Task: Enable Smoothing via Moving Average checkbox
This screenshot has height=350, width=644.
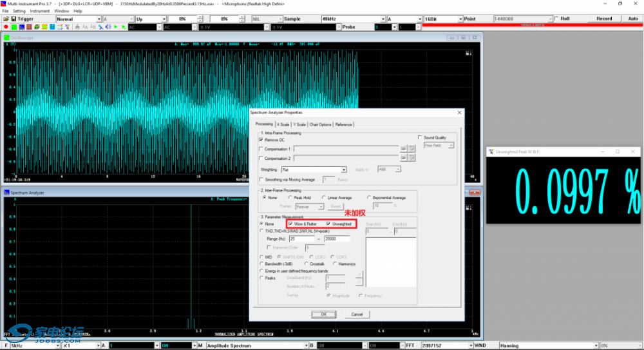Action: 261,179
